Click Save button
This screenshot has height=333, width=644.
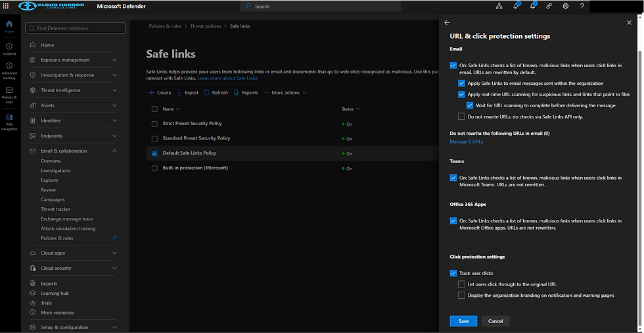(463, 321)
